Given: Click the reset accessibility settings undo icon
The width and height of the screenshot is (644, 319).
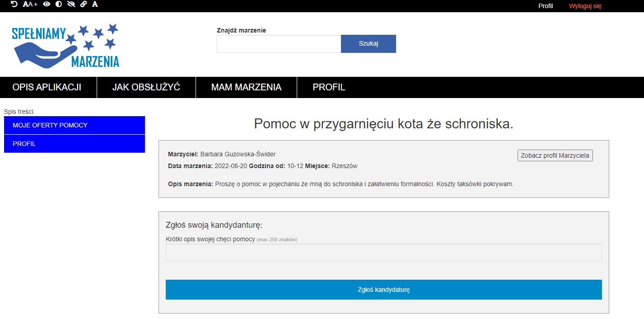Looking at the screenshot, I should [14, 4].
